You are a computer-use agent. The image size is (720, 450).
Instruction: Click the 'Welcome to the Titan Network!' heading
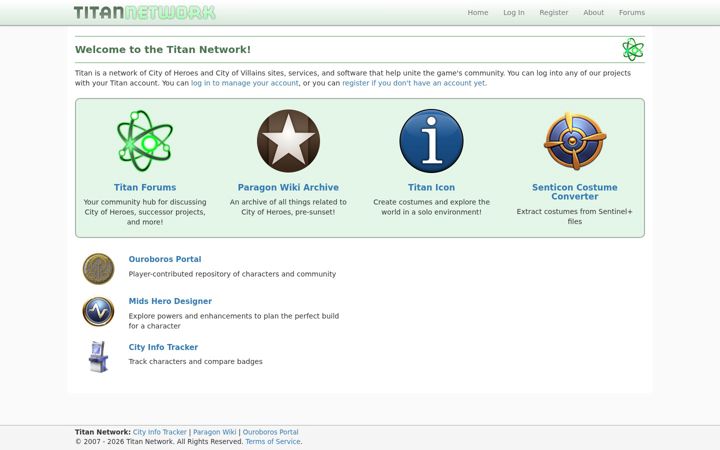coord(163,50)
